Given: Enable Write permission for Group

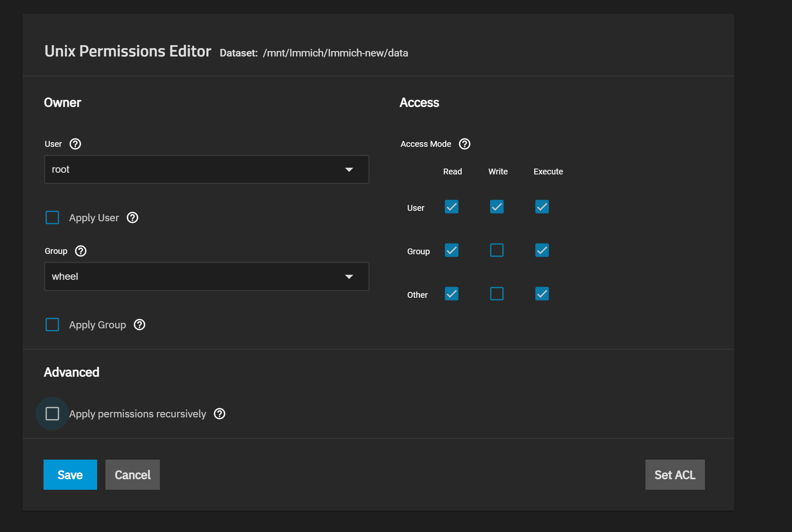Looking at the screenshot, I should 497,250.
